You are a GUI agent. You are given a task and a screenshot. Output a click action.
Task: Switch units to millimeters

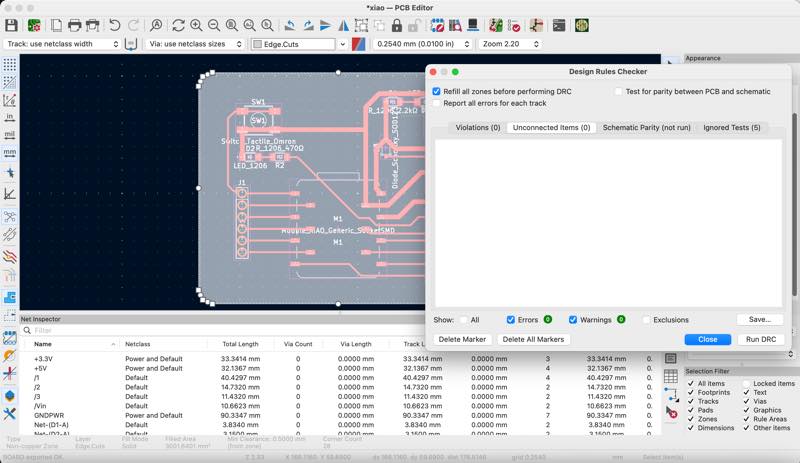[9, 153]
